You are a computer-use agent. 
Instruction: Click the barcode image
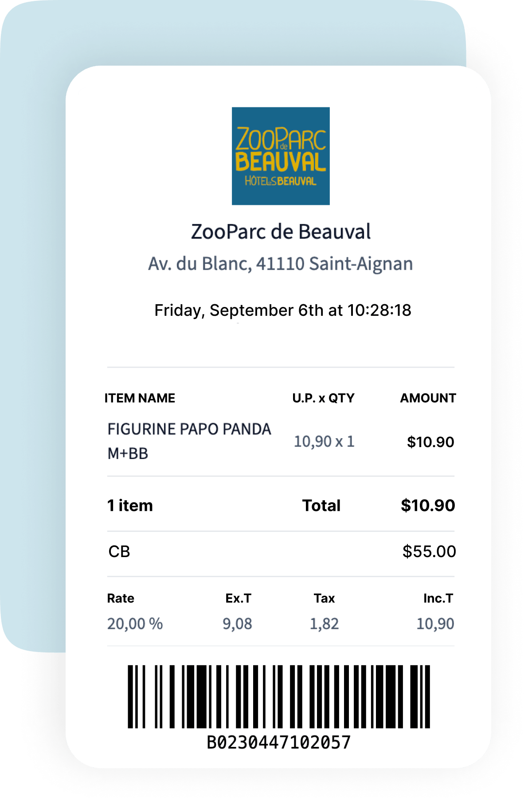[x=279, y=696]
